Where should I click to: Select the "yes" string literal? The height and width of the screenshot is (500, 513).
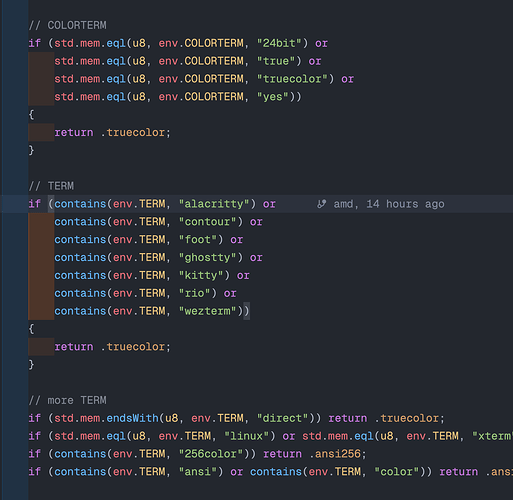272,97
